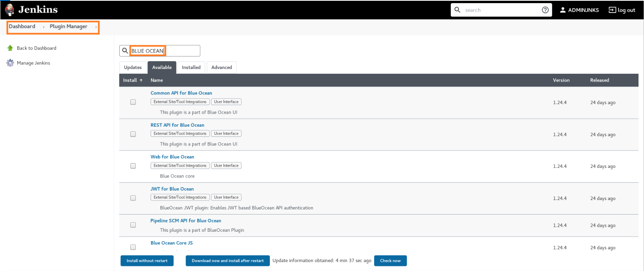Click the magnifier icon in plugin filter
The width and height of the screenshot is (644, 271).
coord(125,51)
